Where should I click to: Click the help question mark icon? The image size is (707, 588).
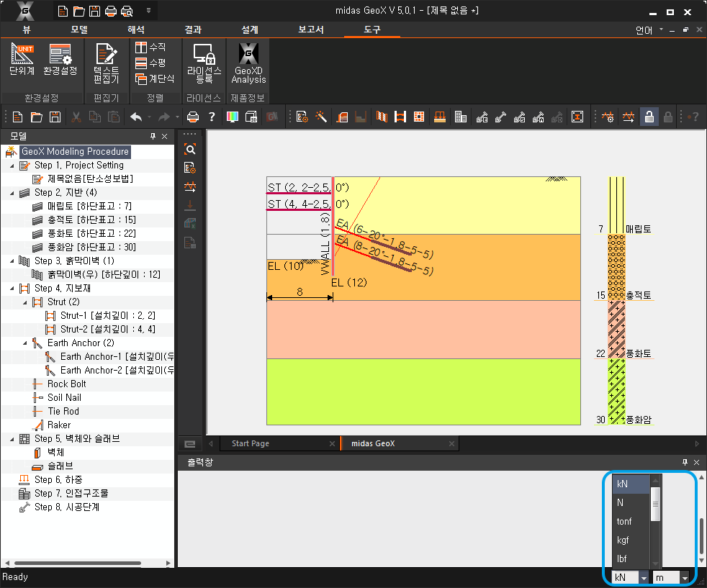coord(212,117)
